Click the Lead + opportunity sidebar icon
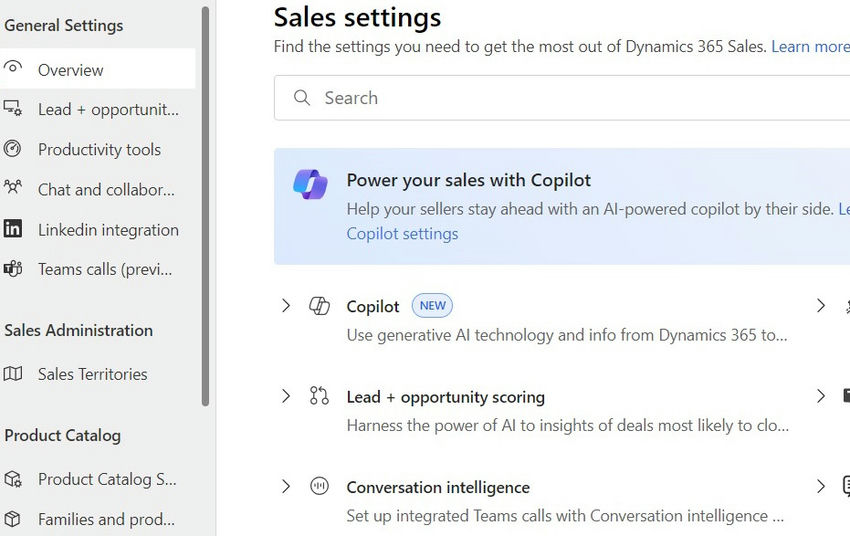The width and height of the screenshot is (850, 536). click(12, 108)
